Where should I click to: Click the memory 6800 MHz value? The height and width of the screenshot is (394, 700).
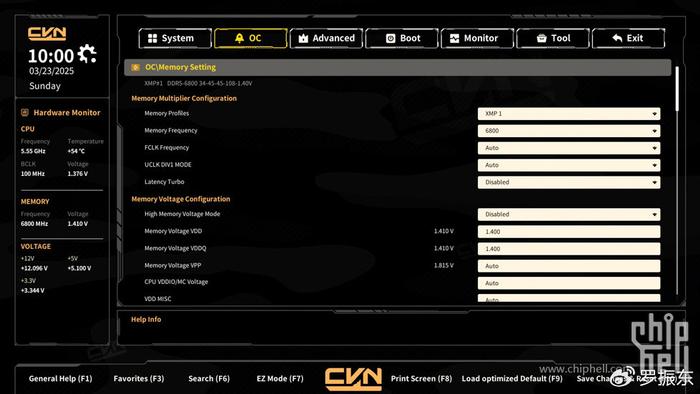34,224
